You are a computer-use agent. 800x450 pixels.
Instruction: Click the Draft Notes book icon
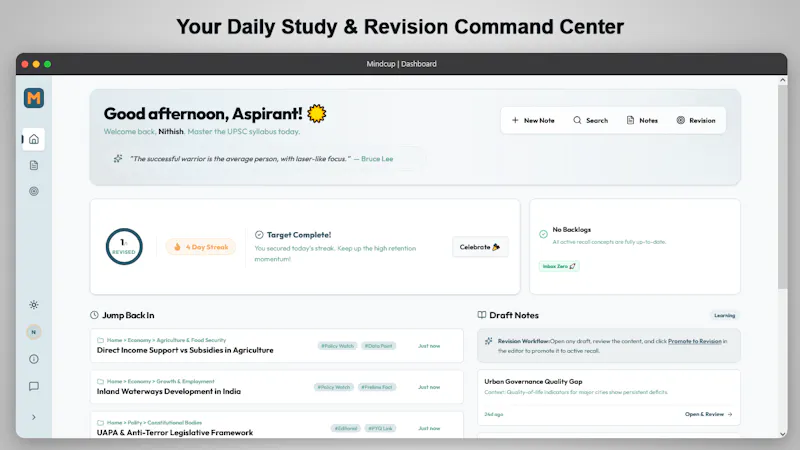tap(482, 315)
